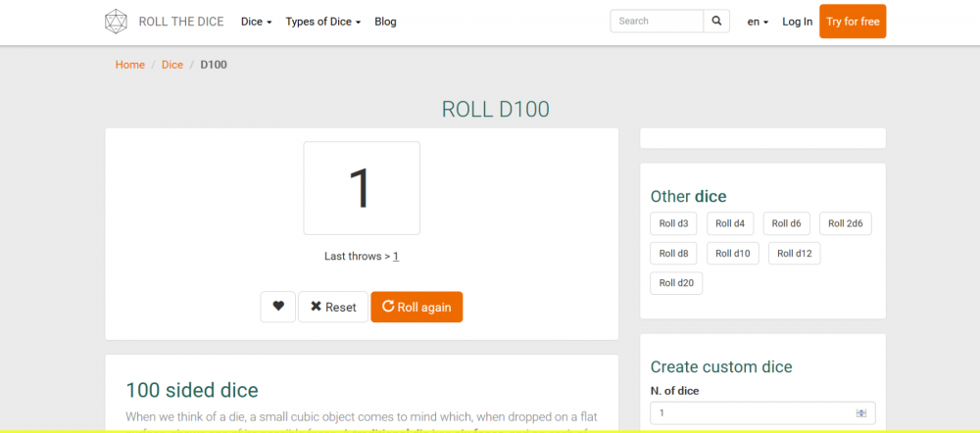Select the Roll d3 option
The width and height of the screenshot is (980, 433).
[x=673, y=223]
